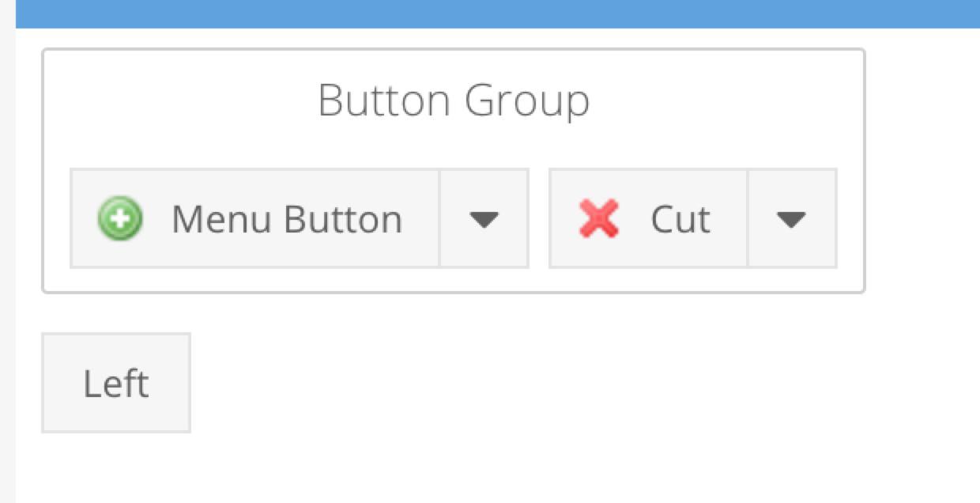This screenshot has height=503, width=980.
Task: Click the panel's bottom padding below Menu Button
Action: tap(299, 280)
